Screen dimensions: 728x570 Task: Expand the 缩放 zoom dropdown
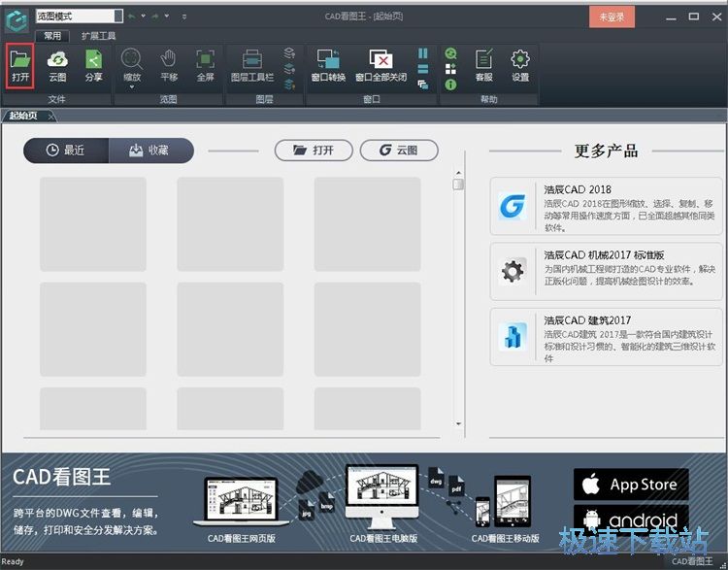(131, 87)
